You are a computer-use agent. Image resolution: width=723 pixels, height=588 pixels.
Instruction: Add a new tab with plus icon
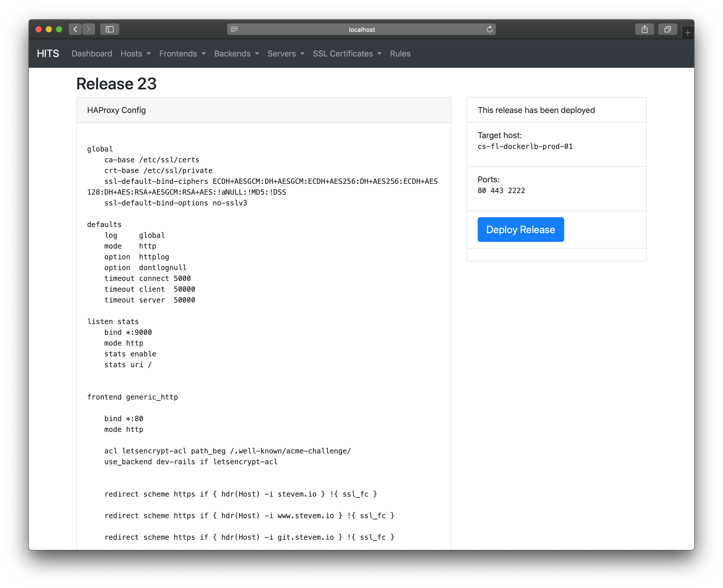click(687, 33)
